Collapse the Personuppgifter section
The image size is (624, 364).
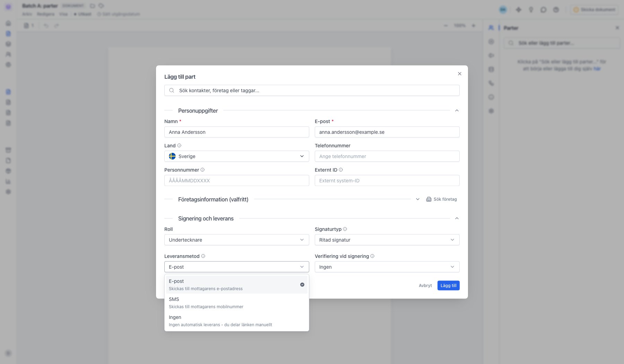coord(457,111)
